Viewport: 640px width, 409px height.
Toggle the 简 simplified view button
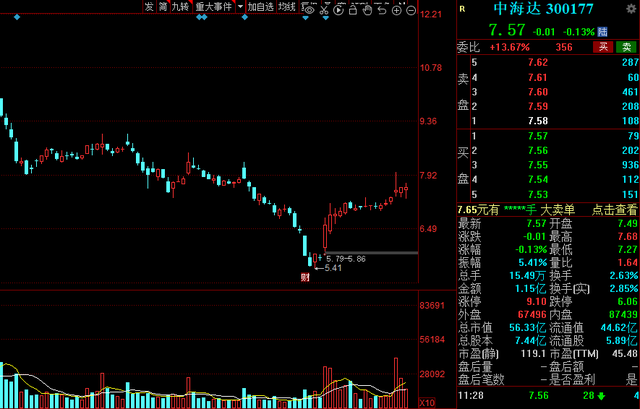163,7
